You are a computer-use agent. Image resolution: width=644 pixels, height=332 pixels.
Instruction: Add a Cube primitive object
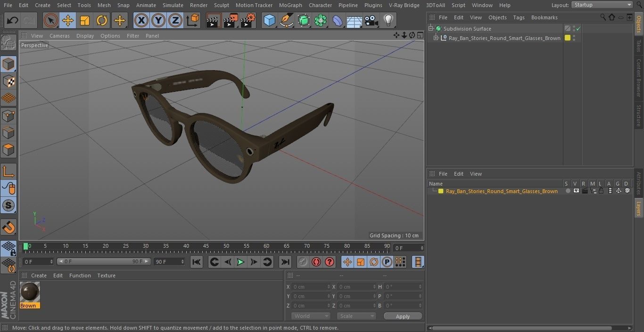(269, 21)
